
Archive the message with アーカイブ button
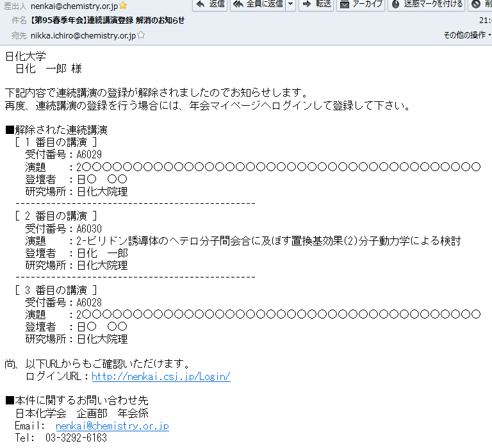click(x=361, y=4)
